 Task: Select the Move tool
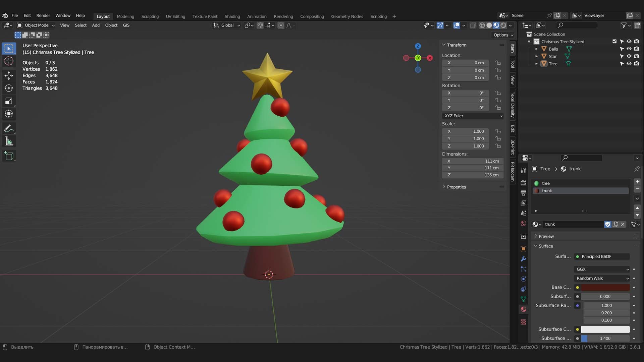click(x=9, y=75)
